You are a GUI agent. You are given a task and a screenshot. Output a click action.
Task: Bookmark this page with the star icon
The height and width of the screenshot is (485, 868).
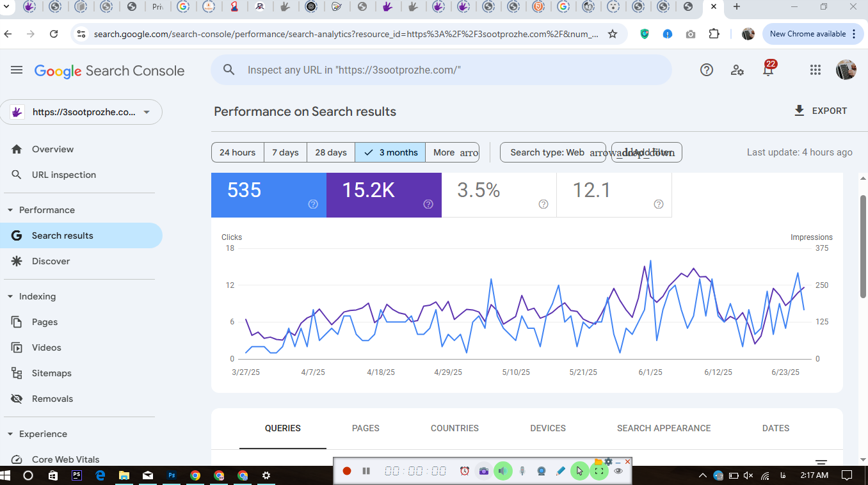pyautogui.click(x=613, y=34)
